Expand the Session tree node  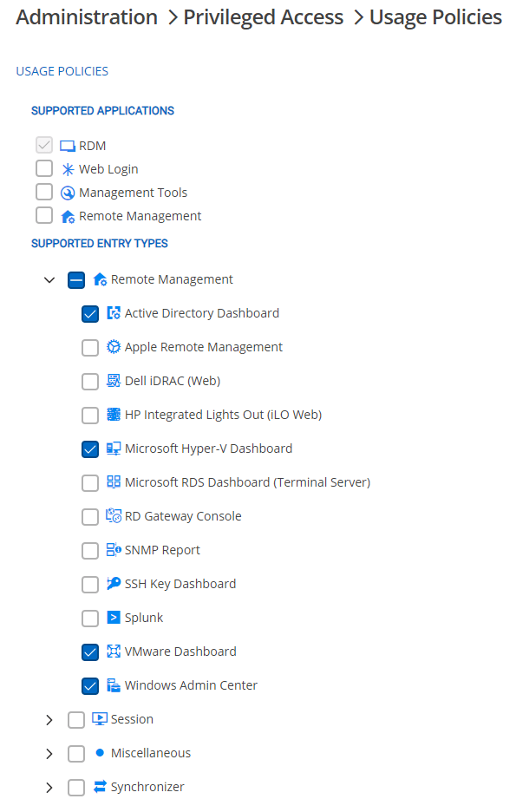[49, 720]
